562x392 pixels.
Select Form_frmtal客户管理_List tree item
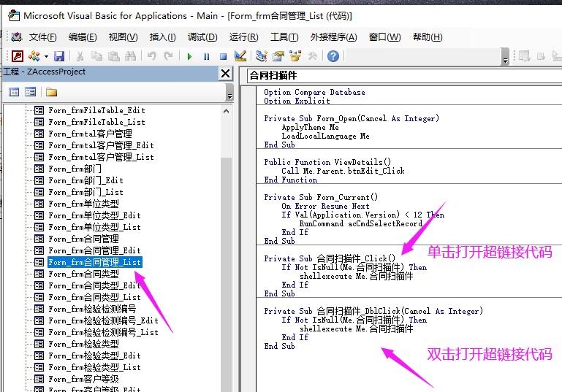point(101,157)
